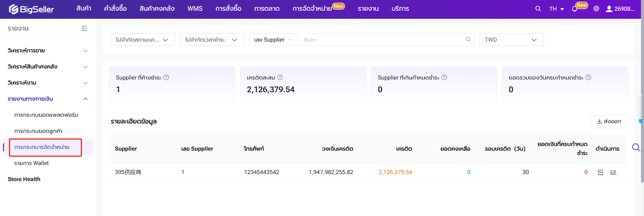Click magnifier icon inside supplier search box
The width and height of the screenshot is (644, 216).
point(468,40)
